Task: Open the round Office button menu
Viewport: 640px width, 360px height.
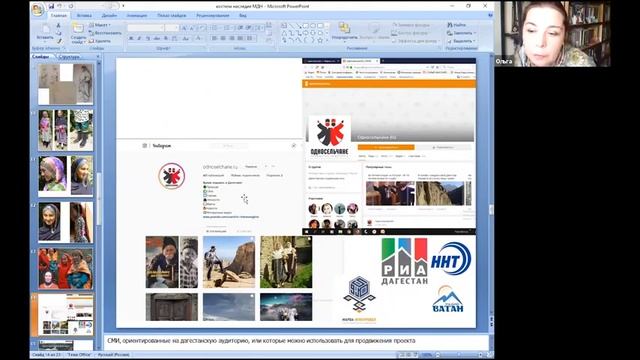Action: coord(38,9)
